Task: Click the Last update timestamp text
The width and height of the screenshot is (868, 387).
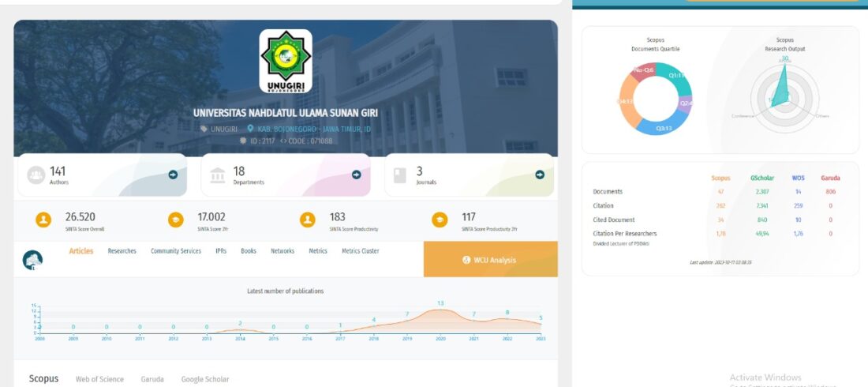Action: [x=720, y=262]
